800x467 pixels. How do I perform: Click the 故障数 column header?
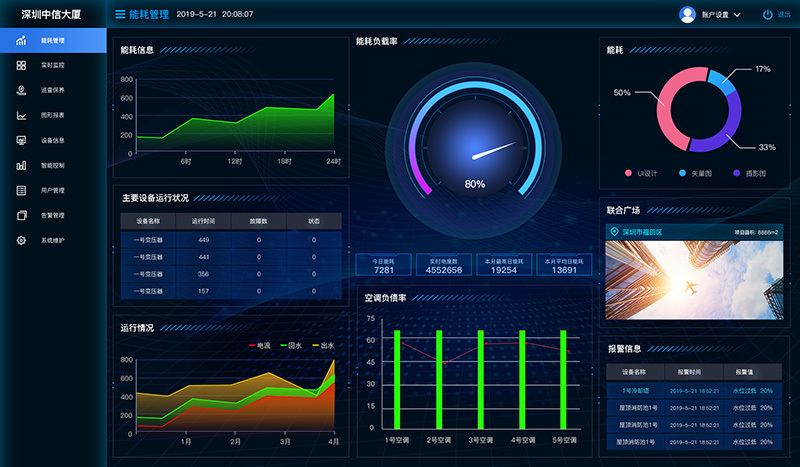tap(258, 222)
